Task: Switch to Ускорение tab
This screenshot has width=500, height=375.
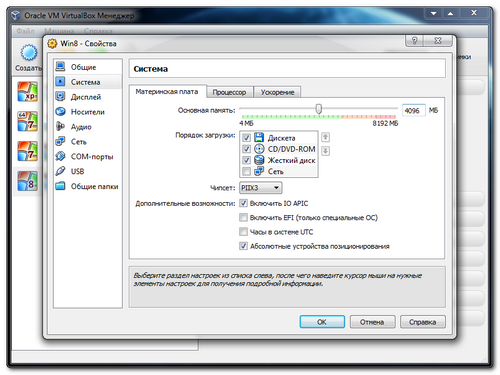Action: (x=277, y=92)
